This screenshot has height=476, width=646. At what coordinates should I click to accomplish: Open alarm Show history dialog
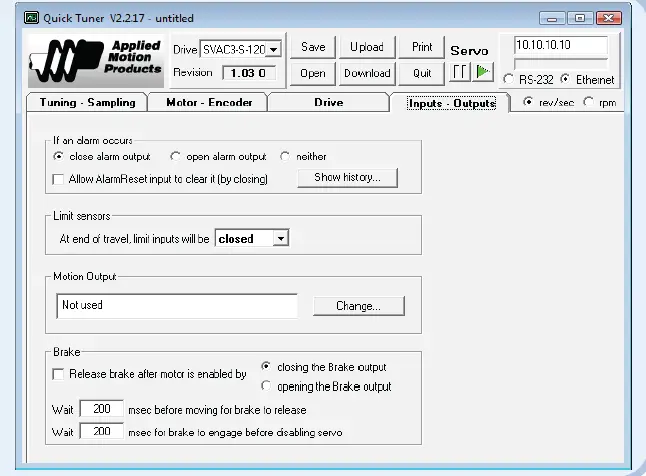coord(347,178)
